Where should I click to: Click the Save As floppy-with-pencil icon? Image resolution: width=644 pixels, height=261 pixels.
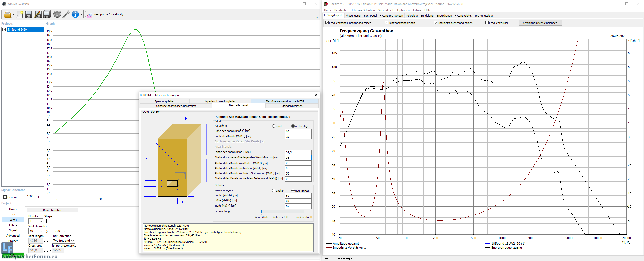coord(38,15)
